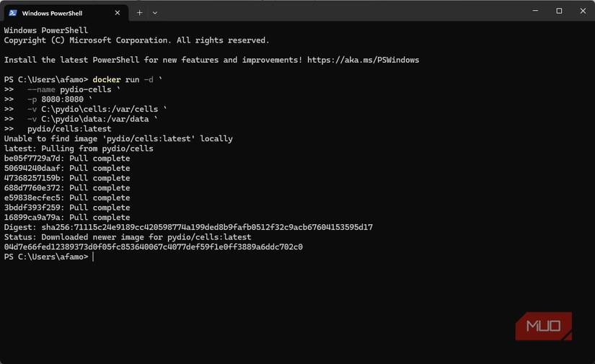Close the Windows PowerShell tab
Viewport: 595px width, 364px height.
click(x=118, y=13)
